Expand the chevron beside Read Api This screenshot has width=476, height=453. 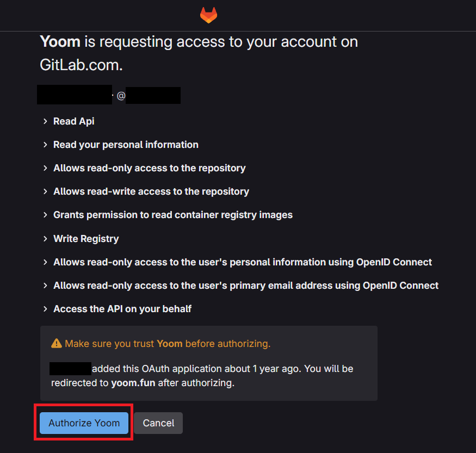pos(46,121)
